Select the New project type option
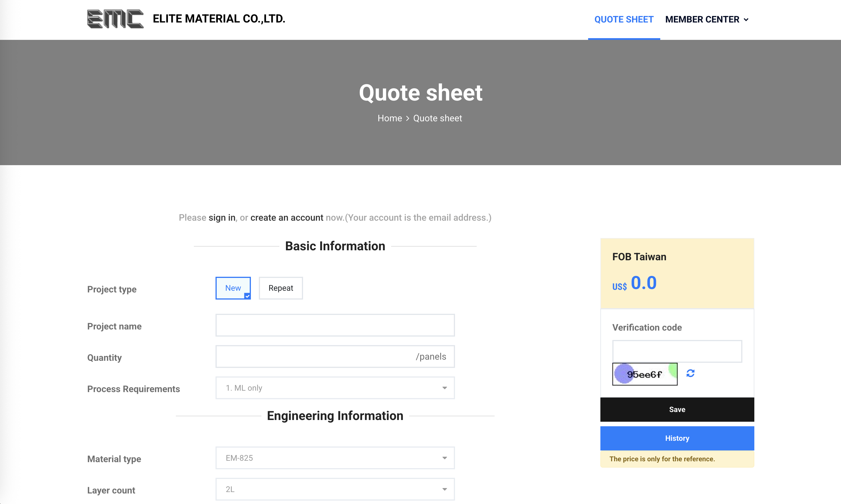 tap(233, 288)
